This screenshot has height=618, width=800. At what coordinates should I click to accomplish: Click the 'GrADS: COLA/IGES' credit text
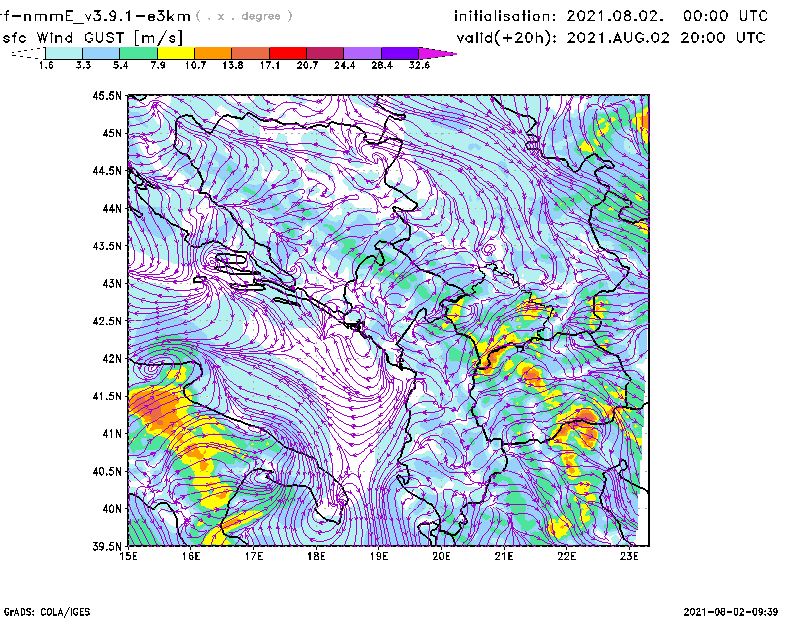point(47,612)
